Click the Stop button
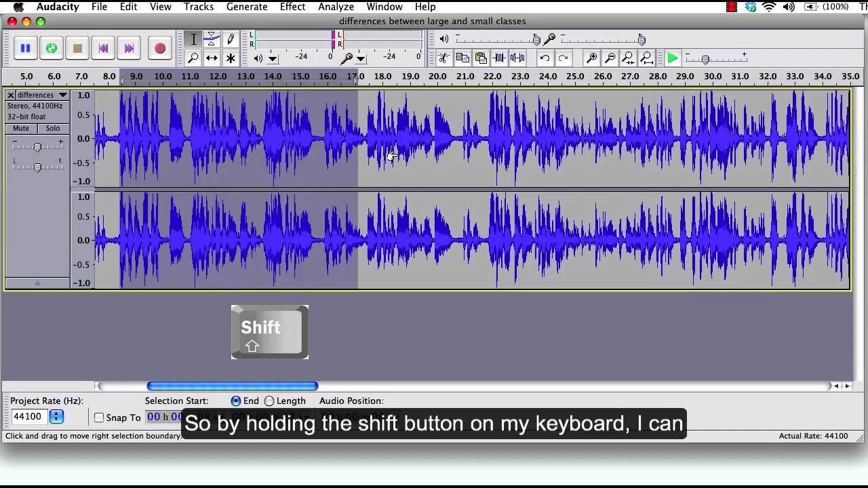 (77, 48)
